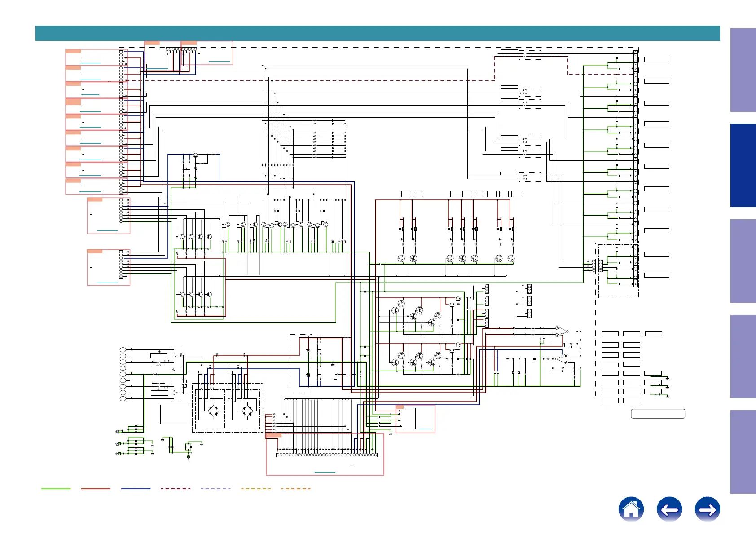756x535 pixels.
Task: Click the forward arrow navigation icon
Action: (708, 509)
